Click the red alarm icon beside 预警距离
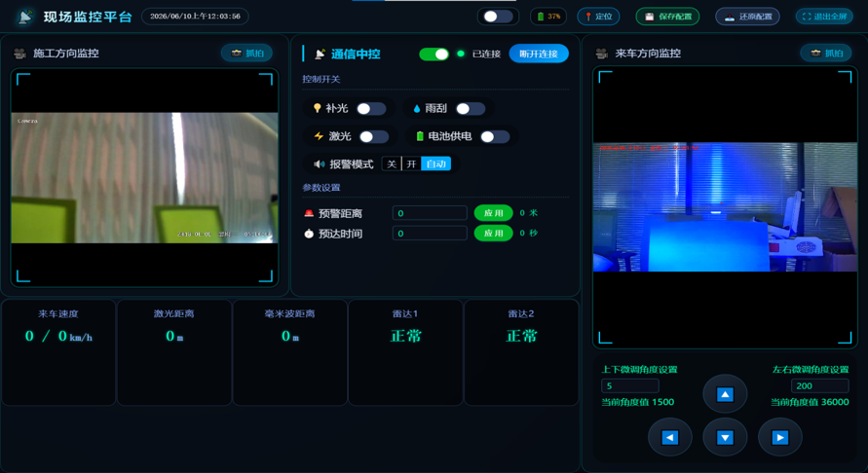Viewport: 868px width, 473px height. pos(309,213)
